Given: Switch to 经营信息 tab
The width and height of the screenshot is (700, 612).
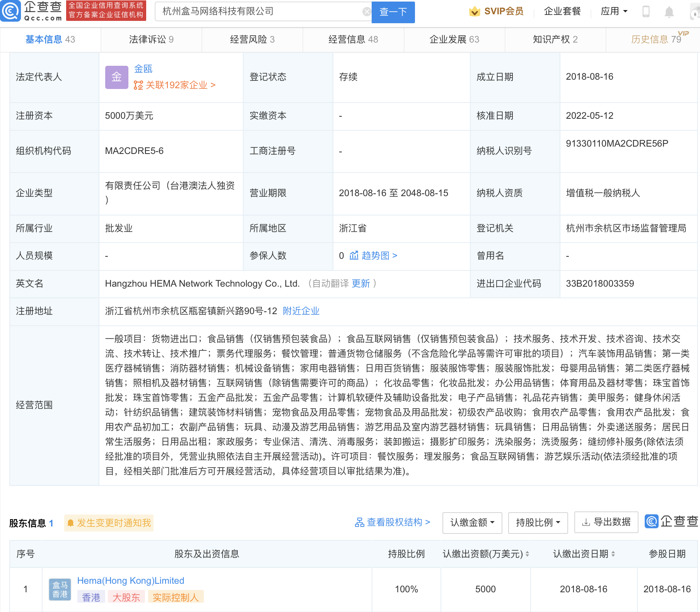Looking at the screenshot, I should coord(353,39).
